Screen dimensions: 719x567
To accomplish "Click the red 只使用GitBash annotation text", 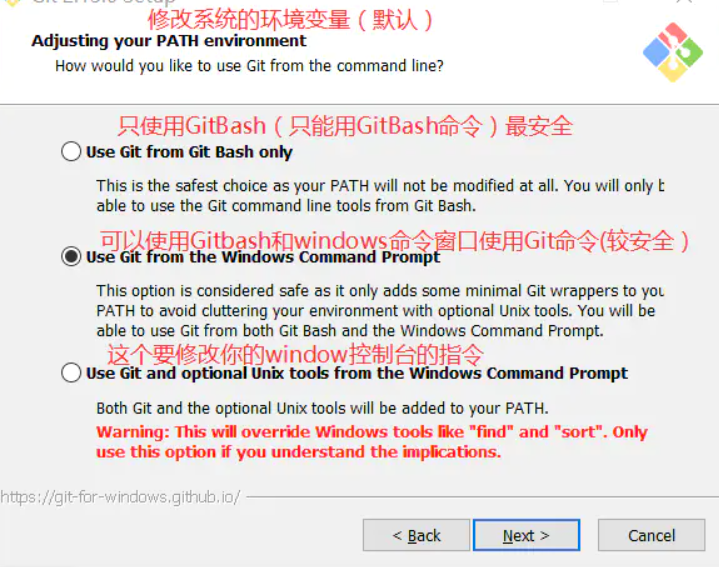I will coord(345,126).
